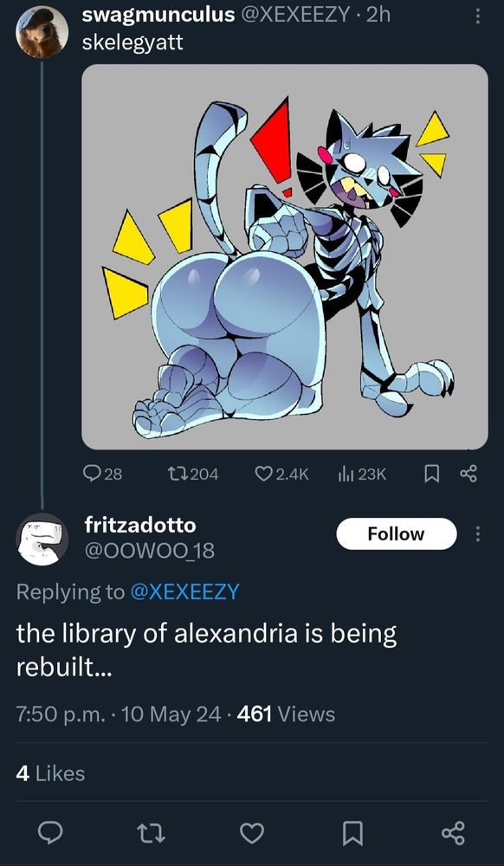Viewport: 504px width, 866px height.
Task: Open more options for swagmunculus post
Action: [478, 16]
